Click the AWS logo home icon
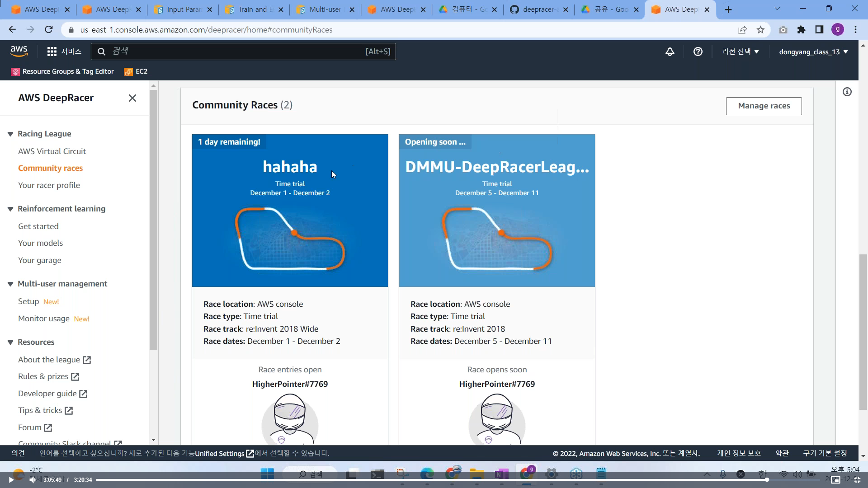The image size is (868, 488). coord(19,52)
